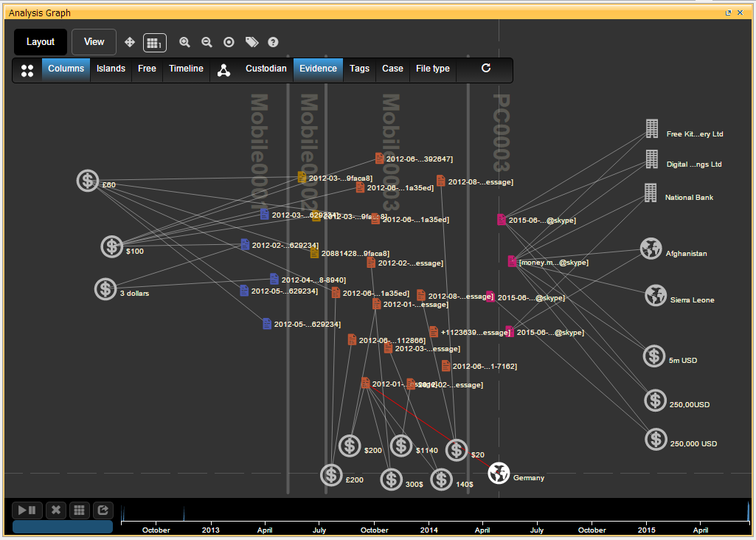Select the $1140 money node
The width and height of the screenshot is (756, 540).
click(x=401, y=446)
